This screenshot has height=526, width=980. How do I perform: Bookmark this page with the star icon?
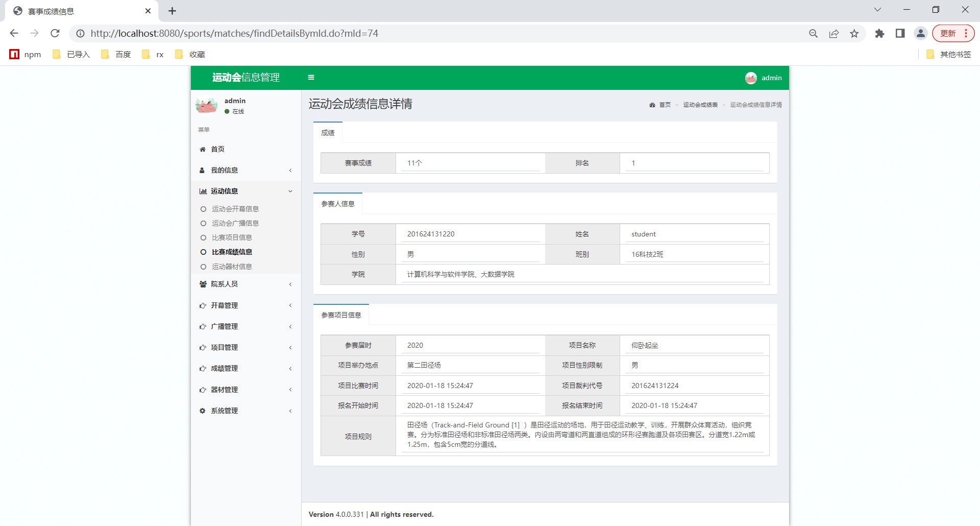pos(854,33)
